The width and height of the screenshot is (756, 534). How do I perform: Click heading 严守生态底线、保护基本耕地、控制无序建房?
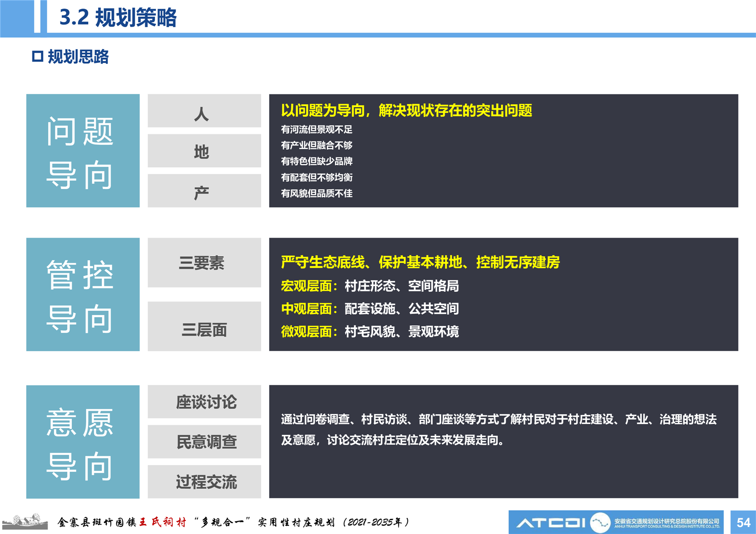[x=420, y=262]
